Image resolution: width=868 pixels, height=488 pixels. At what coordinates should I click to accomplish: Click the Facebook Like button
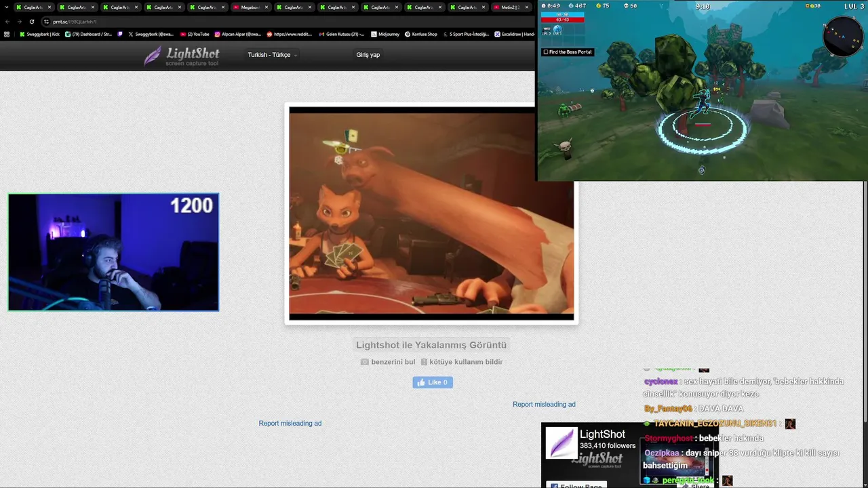[x=433, y=382]
